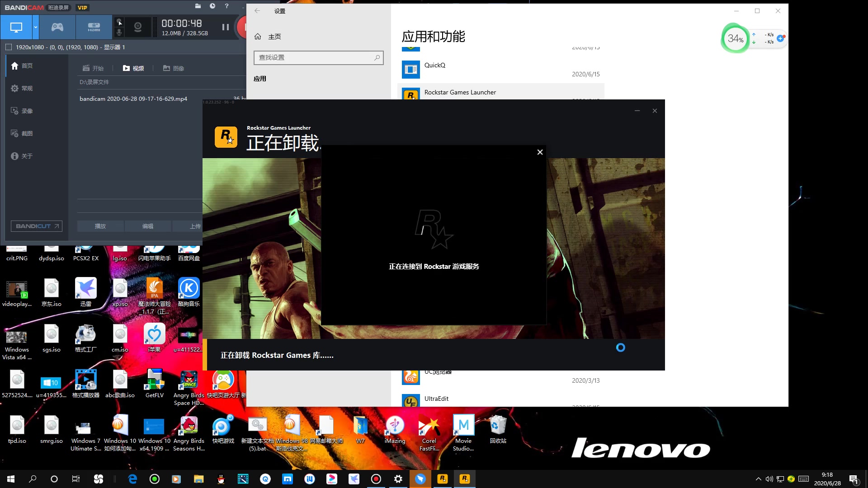Open Bandicam 关于 sidebar item
Image resolution: width=868 pixels, height=488 pixels.
[37, 156]
